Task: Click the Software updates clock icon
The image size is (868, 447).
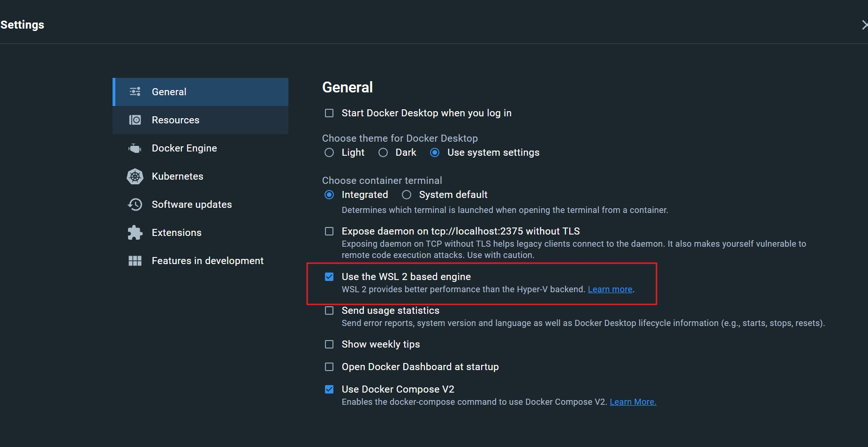Action: point(135,205)
